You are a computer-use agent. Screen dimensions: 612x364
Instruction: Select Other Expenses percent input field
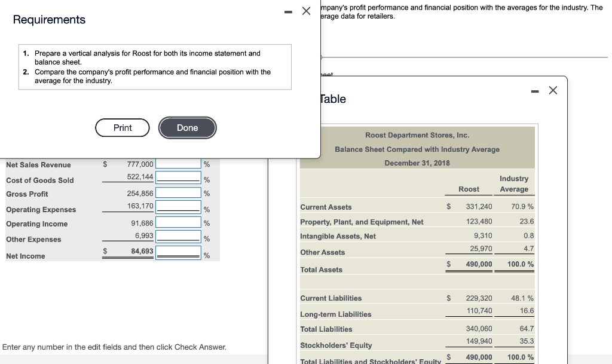coord(178,237)
